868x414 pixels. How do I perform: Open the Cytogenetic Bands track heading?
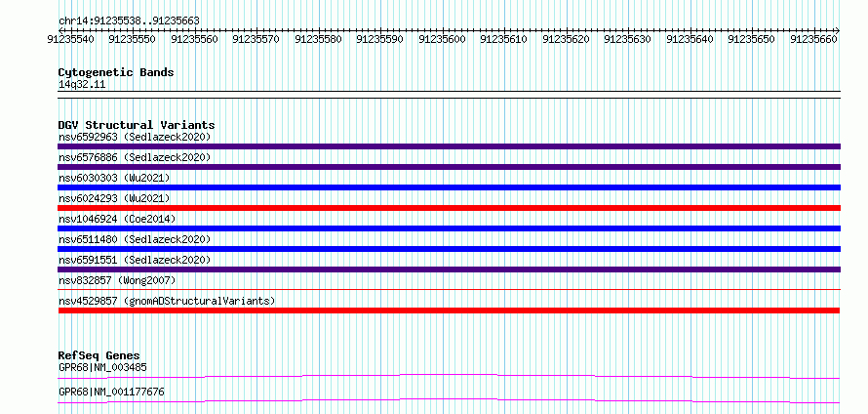[116, 72]
